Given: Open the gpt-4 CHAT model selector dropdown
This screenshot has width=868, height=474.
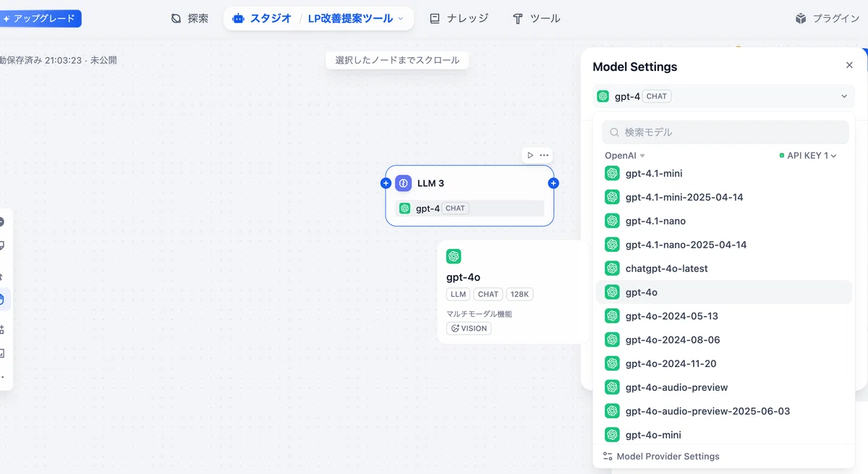Looking at the screenshot, I should [x=723, y=96].
